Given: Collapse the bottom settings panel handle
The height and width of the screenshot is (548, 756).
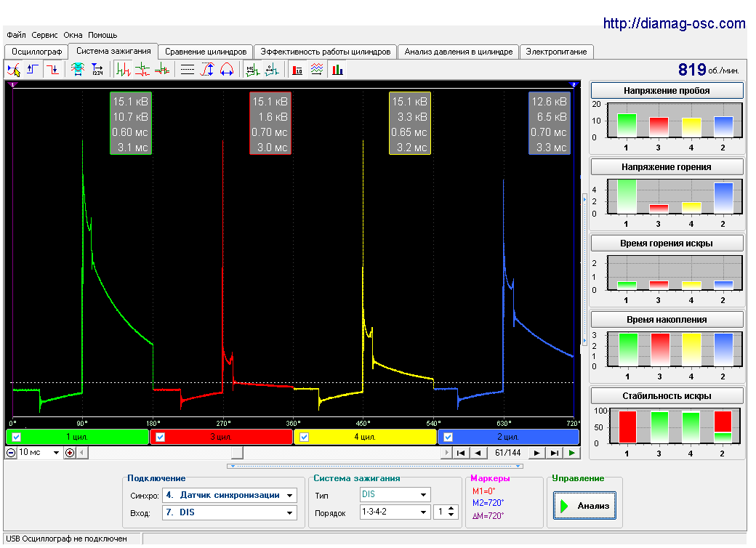Looking at the screenshot, I should tap(375, 467).
